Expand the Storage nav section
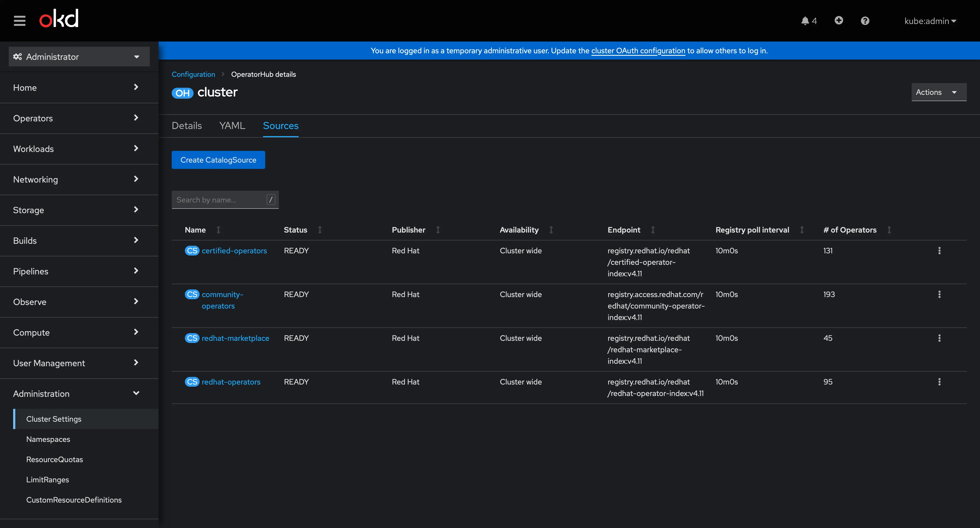Viewport: 980px width, 528px height. pyautogui.click(x=79, y=210)
